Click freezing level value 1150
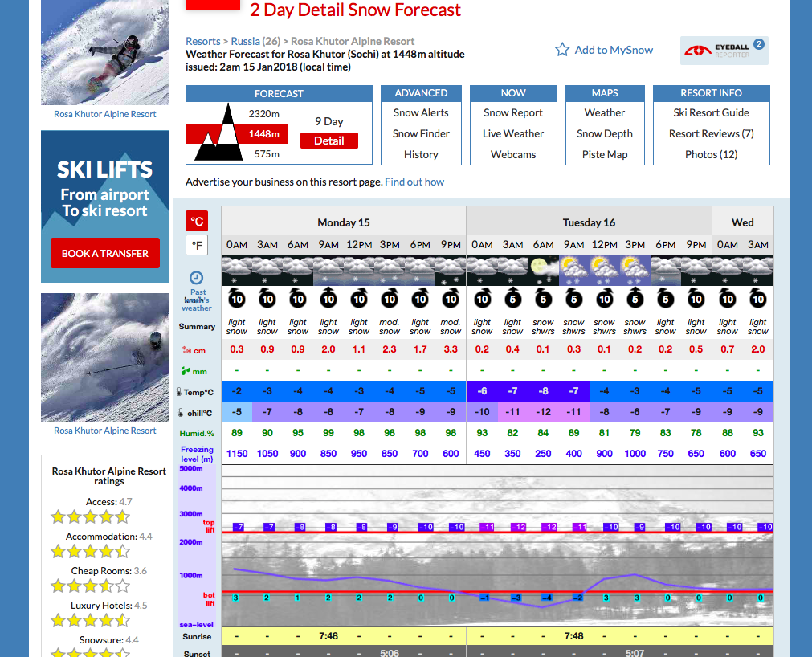This screenshot has height=657, width=812. coord(237,454)
